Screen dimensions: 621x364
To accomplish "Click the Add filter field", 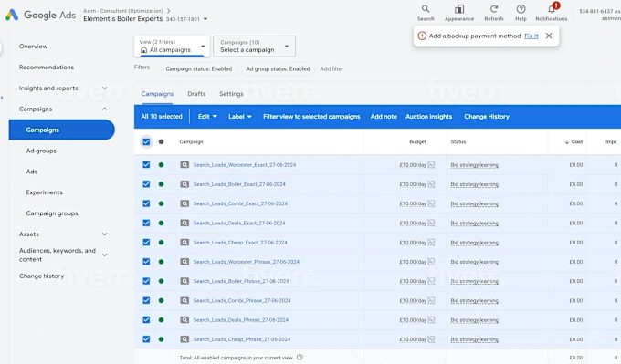I will coord(332,68).
